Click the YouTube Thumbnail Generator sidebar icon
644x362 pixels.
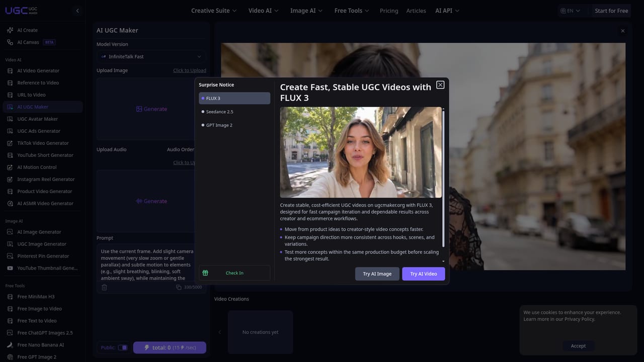pyautogui.click(x=10, y=268)
